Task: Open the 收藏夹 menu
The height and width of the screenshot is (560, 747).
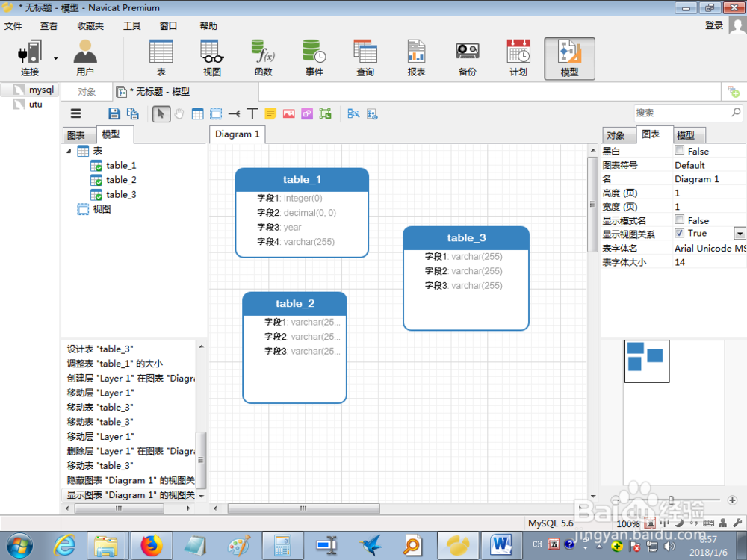Action: 90,25
